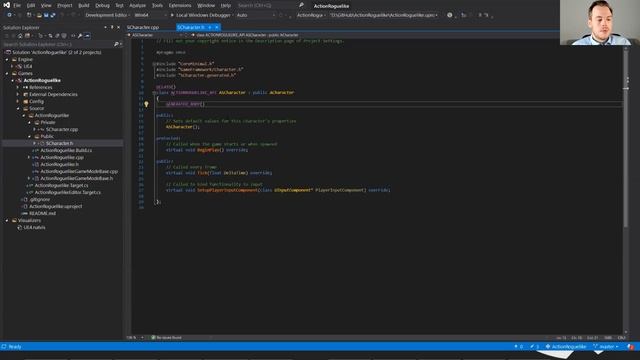Viewport: 640px width, 360px height.
Task: Click the Visual Studio logo icon
Action: tap(6, 5)
